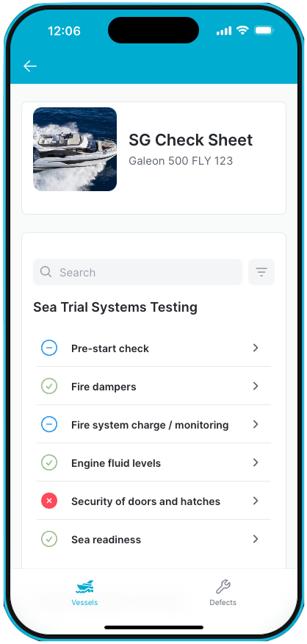
Task: Tap the Defects wrench icon
Action: (x=223, y=587)
